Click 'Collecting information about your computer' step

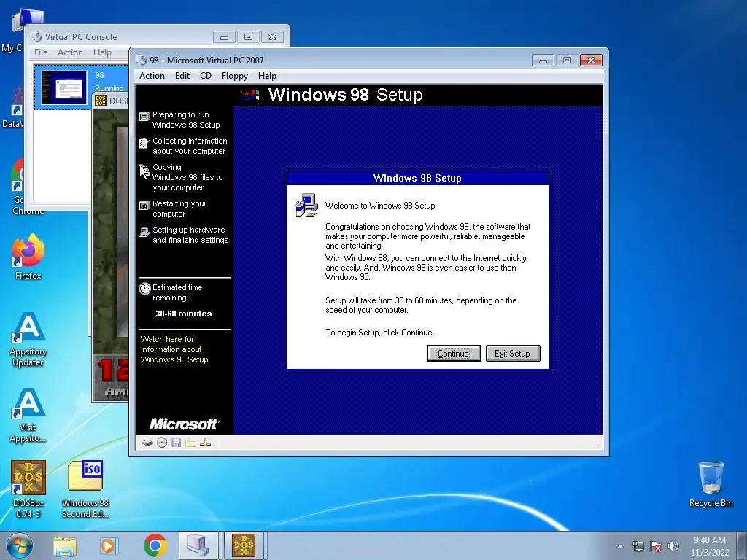183,146
